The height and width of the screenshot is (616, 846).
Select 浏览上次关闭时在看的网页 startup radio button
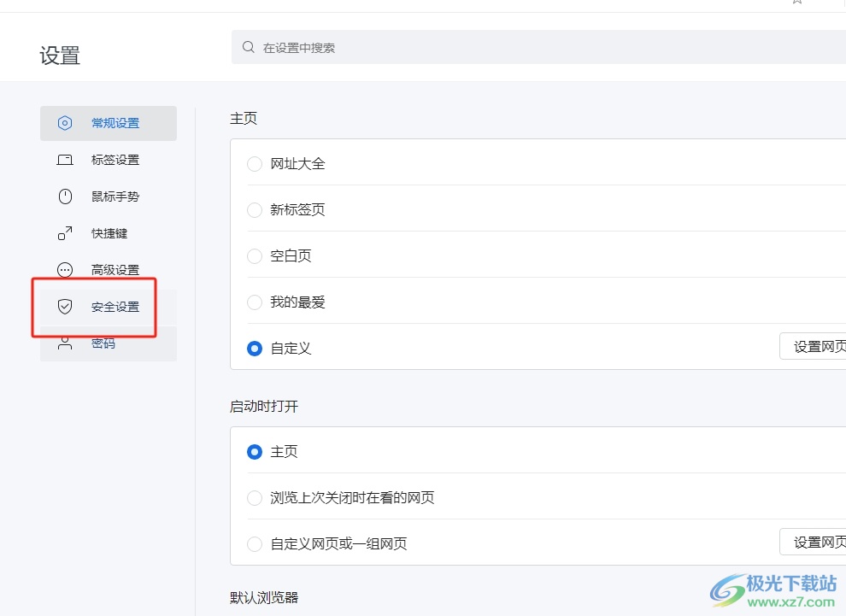pyautogui.click(x=255, y=498)
